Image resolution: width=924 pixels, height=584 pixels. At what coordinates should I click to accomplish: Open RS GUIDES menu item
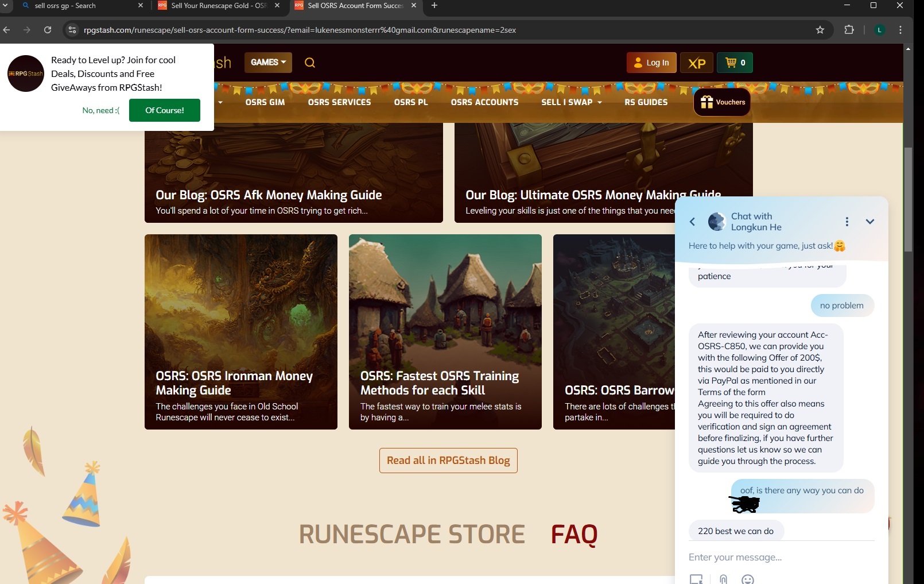(x=646, y=102)
